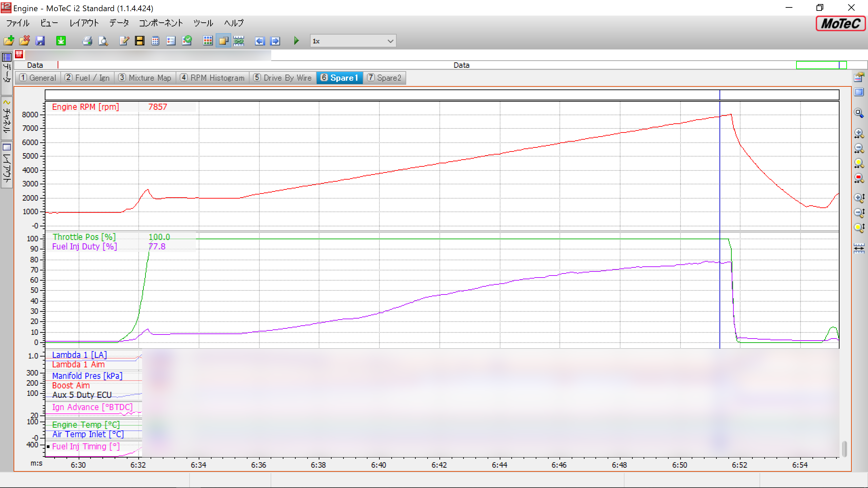The width and height of the screenshot is (868, 488).
Task: Toggle the overlay mode toolbar button
Action: pyautogui.click(x=223, y=41)
